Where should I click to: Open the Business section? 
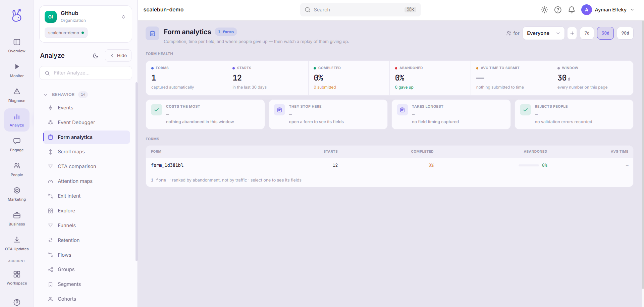pos(17,219)
